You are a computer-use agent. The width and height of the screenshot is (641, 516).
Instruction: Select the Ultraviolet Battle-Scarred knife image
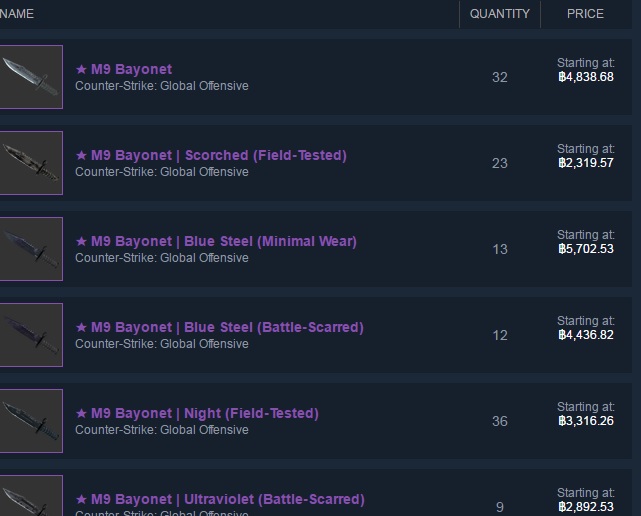pyautogui.click(x=31, y=496)
